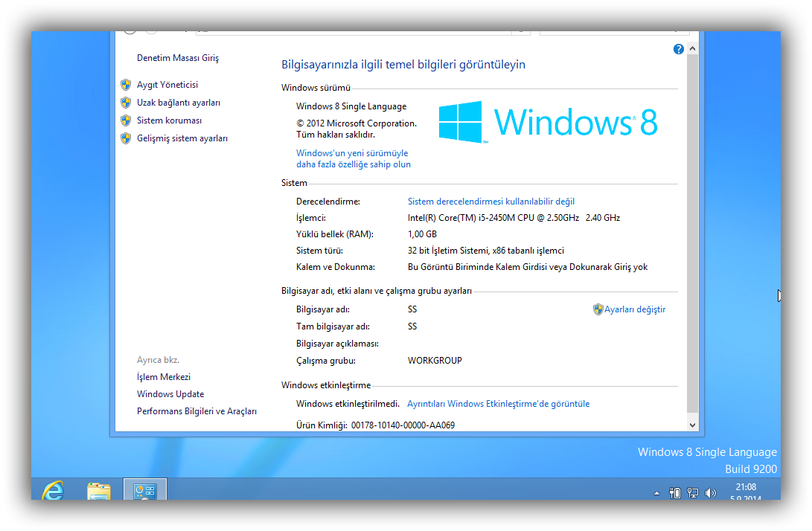
Task: Open Performans Bilgileri ve Araçları
Action: 196,411
